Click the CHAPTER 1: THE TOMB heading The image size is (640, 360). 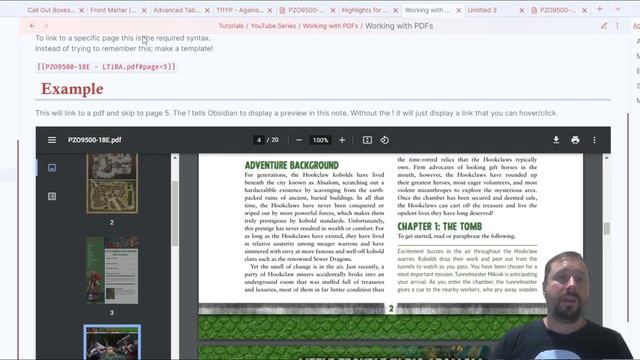point(440,227)
